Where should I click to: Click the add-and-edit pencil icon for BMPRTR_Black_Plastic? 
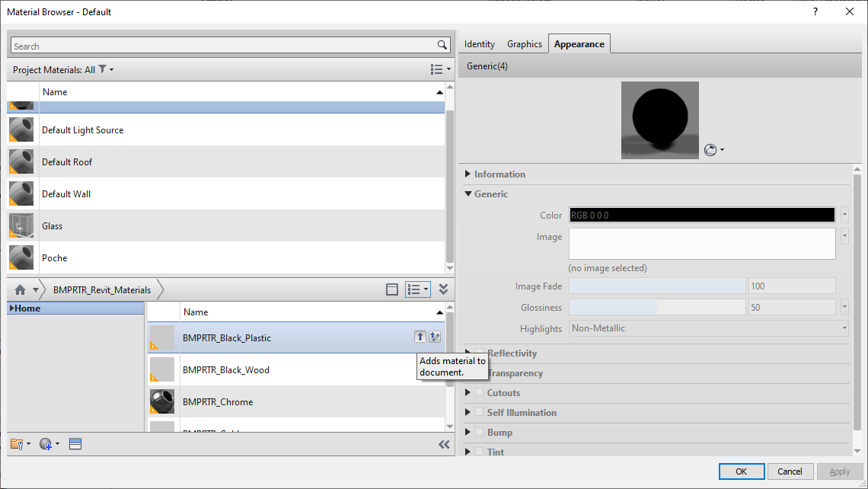click(x=435, y=337)
